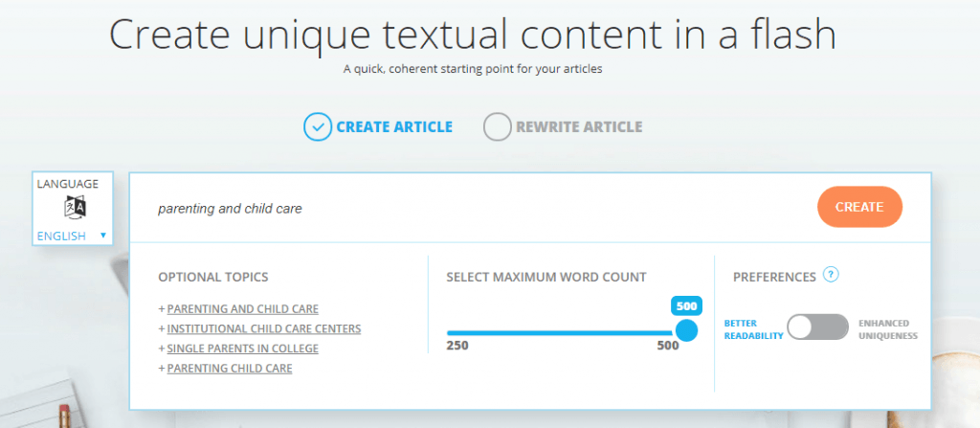Toggle the readability/uniqueness preference switch

[x=816, y=328]
